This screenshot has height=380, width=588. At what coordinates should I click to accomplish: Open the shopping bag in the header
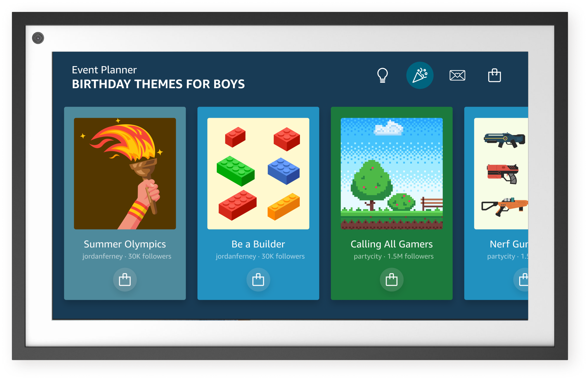pos(494,75)
